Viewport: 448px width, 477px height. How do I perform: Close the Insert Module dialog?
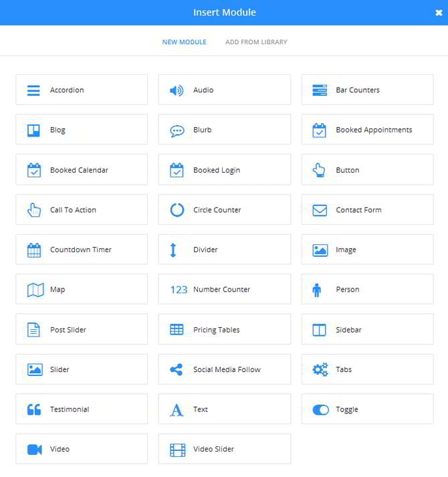tap(438, 12)
